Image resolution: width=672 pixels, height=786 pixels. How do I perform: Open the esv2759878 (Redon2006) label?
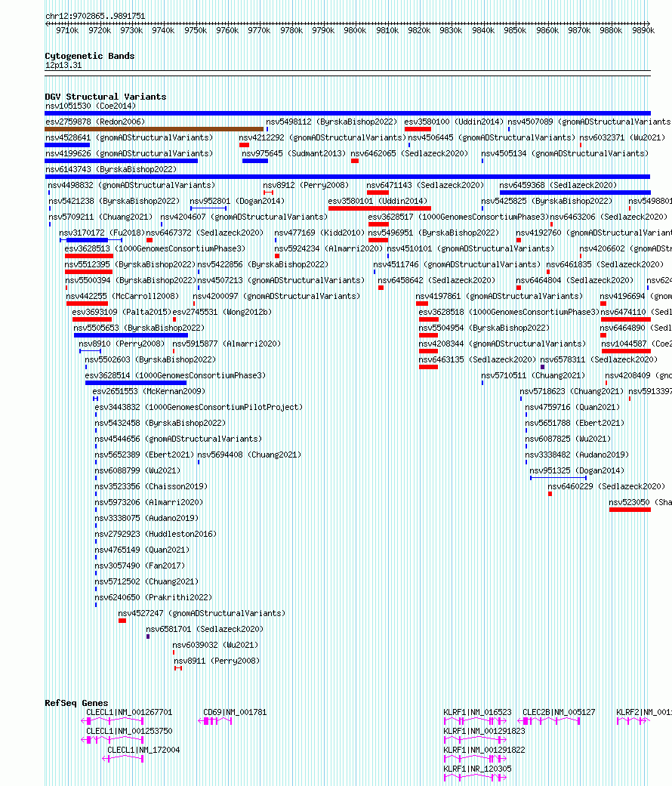pyautogui.click(x=95, y=122)
